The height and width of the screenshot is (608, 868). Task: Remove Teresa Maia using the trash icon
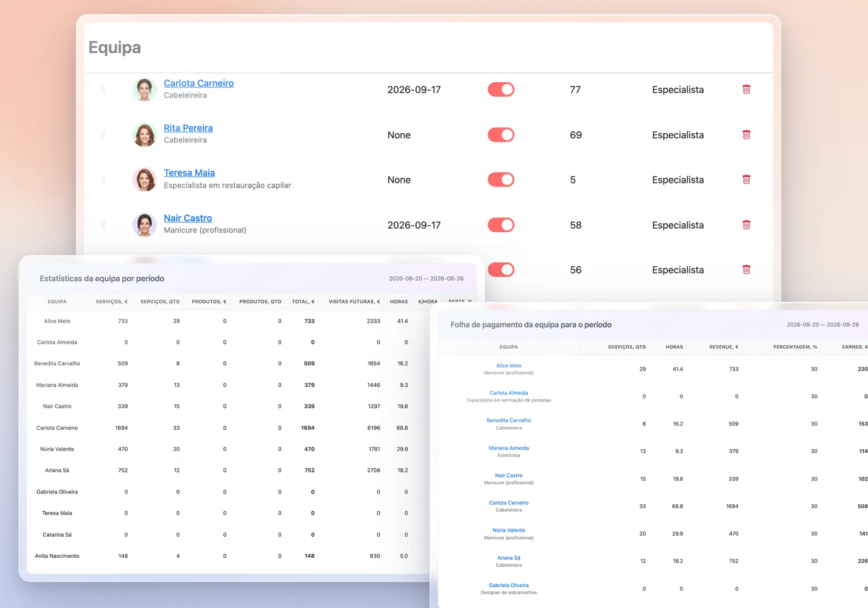746,180
